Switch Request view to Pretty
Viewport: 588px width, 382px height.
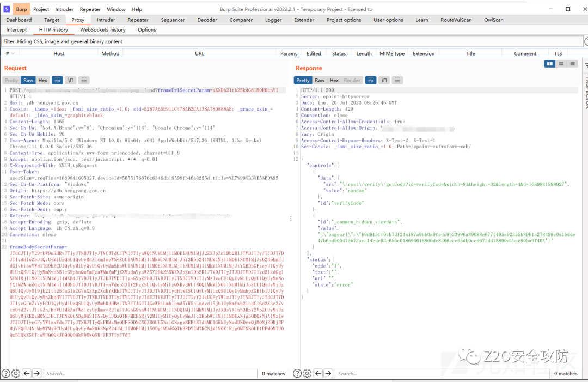tap(11, 80)
